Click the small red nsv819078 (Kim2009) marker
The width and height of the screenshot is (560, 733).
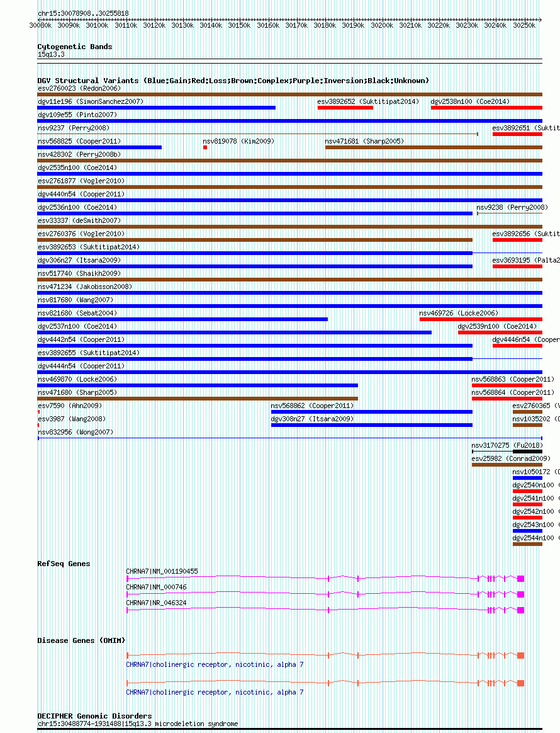click(x=205, y=148)
